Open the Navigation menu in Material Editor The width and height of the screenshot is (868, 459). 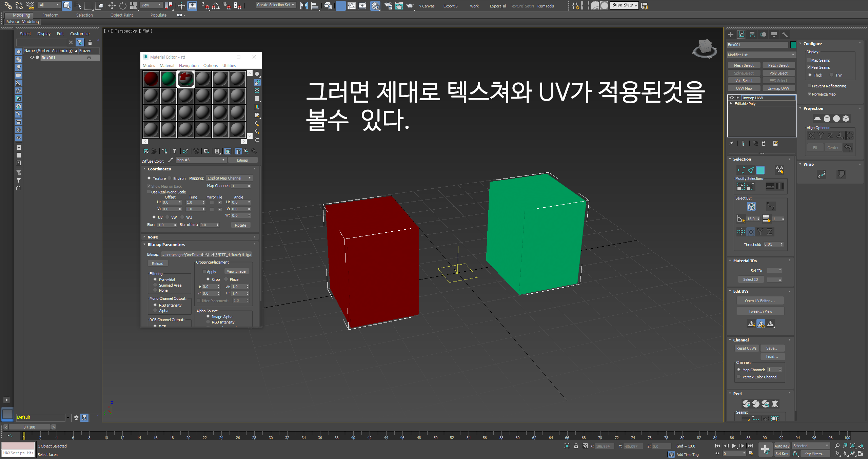coord(189,66)
